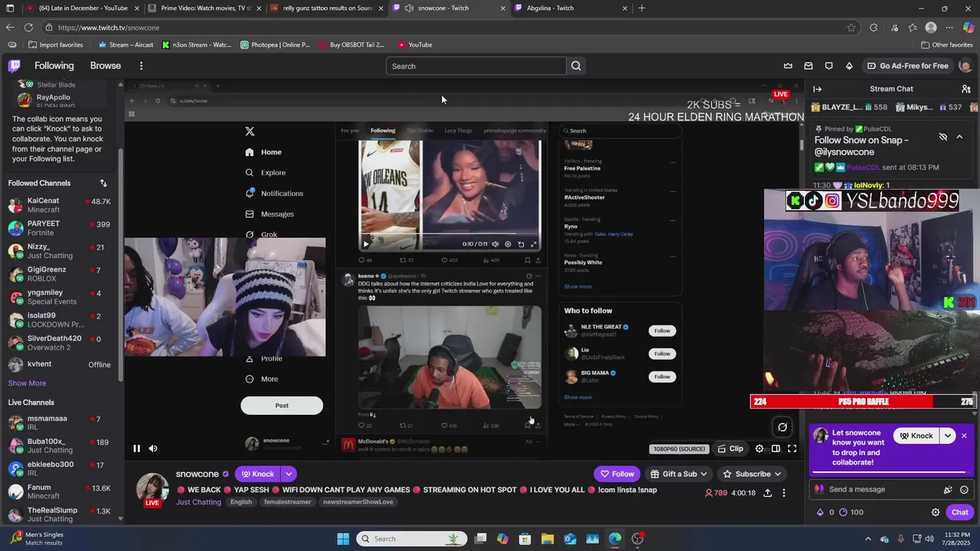Open the user profile avatar menu
Viewport: 980px width, 551px height.
(965, 66)
